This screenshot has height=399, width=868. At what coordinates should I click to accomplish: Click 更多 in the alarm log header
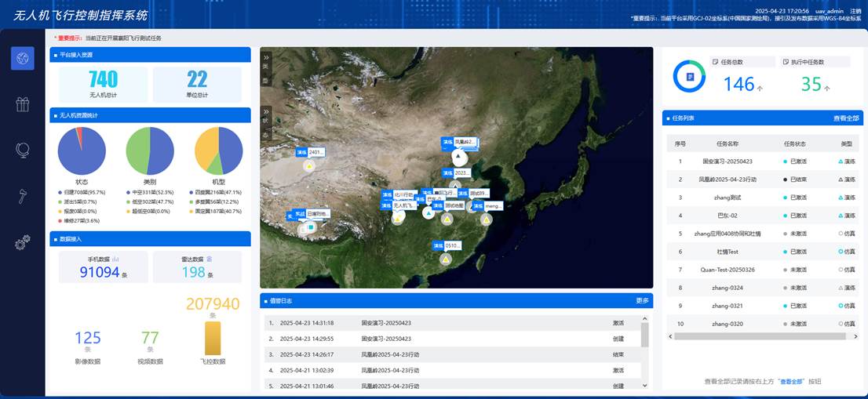tap(641, 300)
